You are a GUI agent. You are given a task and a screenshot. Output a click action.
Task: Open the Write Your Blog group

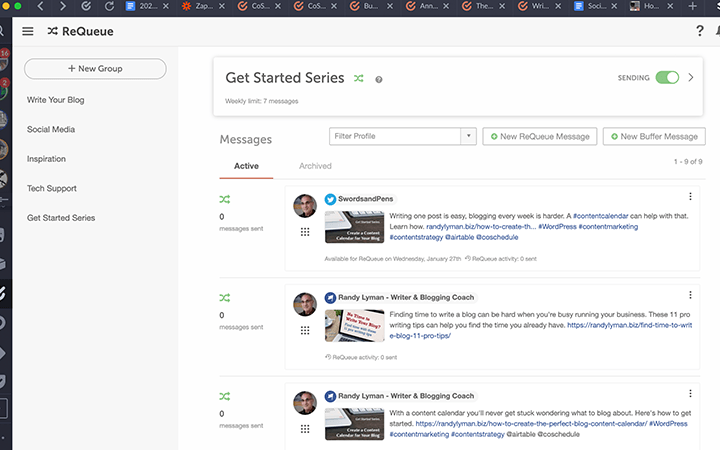point(56,100)
